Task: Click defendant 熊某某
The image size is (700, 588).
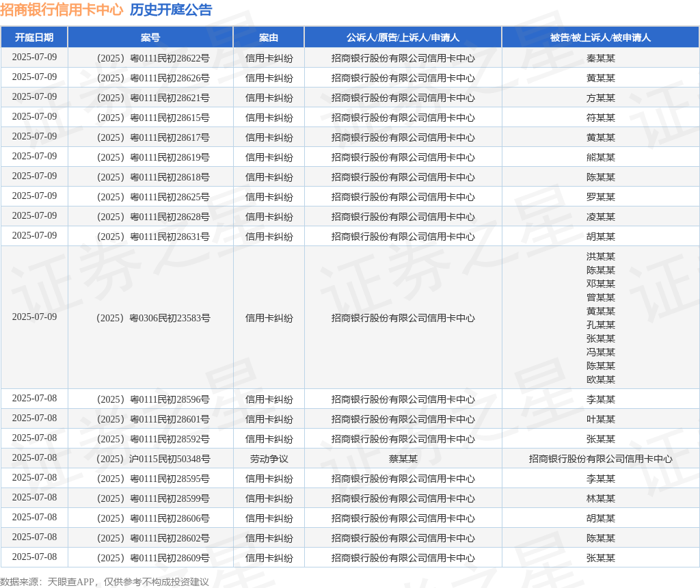Action: [600, 157]
